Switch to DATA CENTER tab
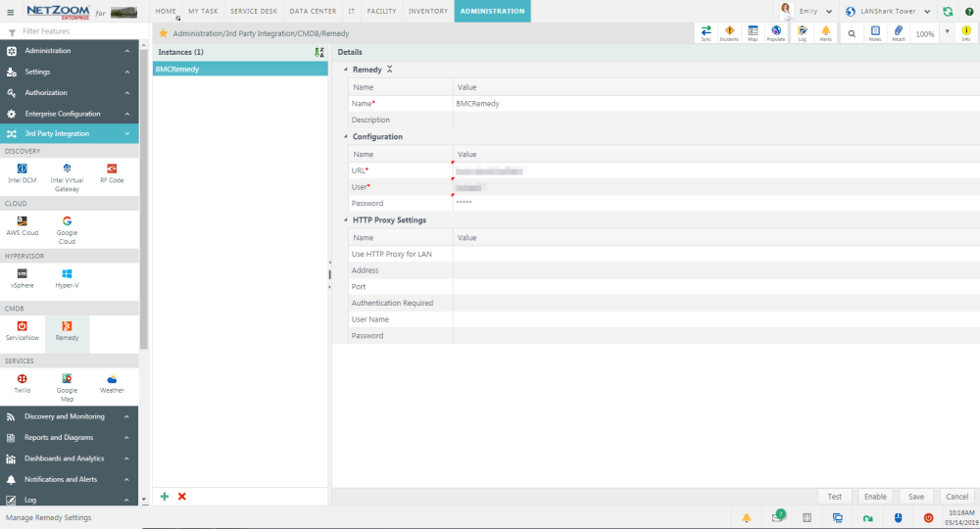 (313, 11)
